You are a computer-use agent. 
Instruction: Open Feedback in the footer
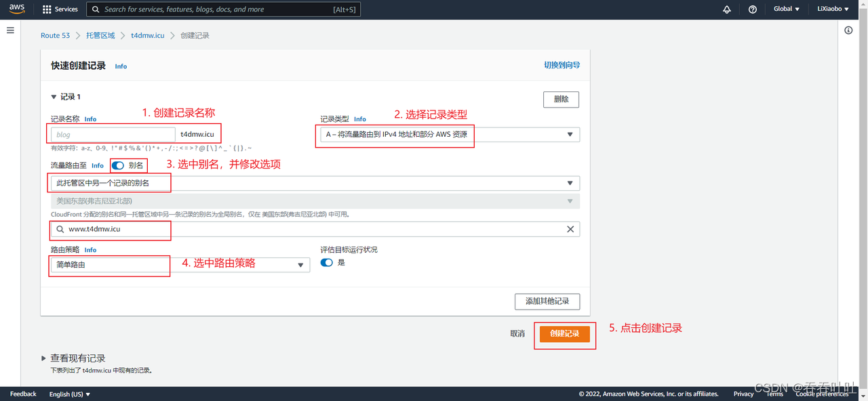(x=23, y=394)
